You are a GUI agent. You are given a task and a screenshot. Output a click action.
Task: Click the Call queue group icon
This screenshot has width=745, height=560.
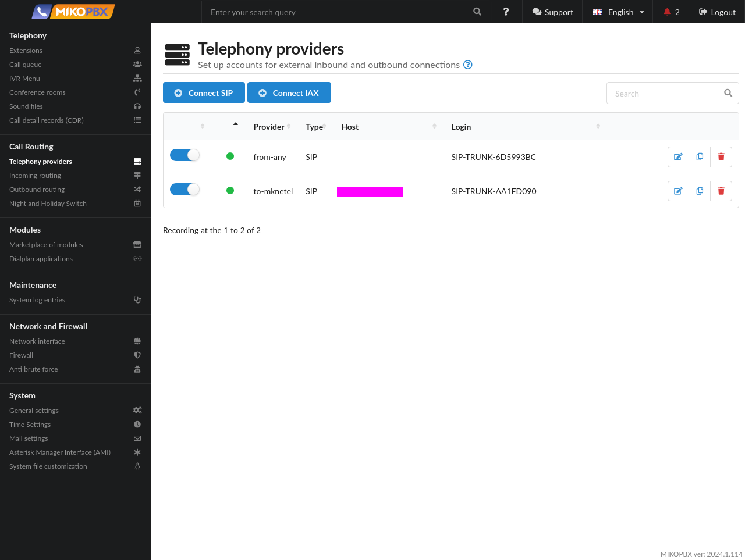pos(137,65)
